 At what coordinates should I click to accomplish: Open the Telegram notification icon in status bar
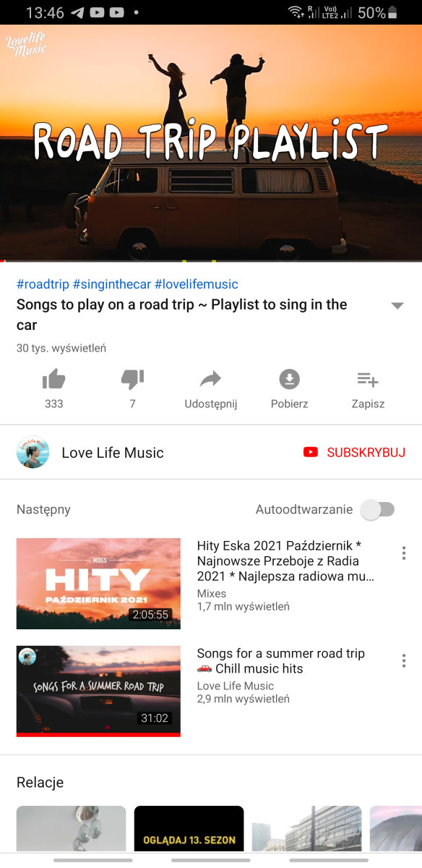pos(77,12)
